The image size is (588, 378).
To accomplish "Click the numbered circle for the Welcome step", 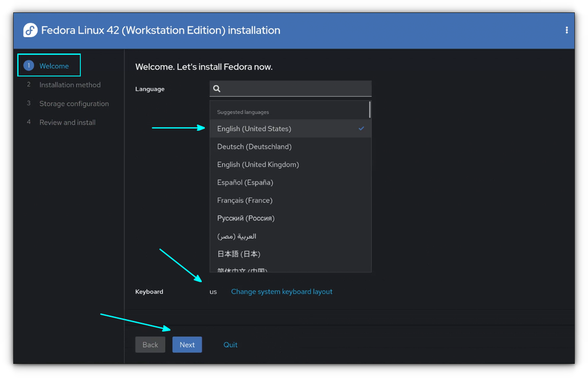I will pyautogui.click(x=28, y=65).
